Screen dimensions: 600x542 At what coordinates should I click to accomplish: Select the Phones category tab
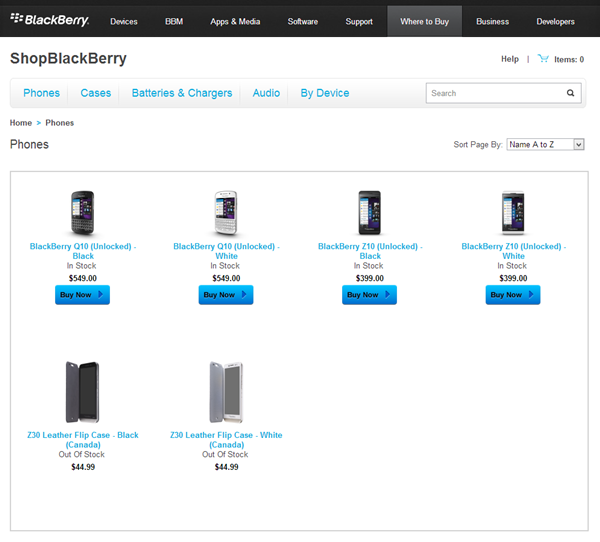(41, 93)
